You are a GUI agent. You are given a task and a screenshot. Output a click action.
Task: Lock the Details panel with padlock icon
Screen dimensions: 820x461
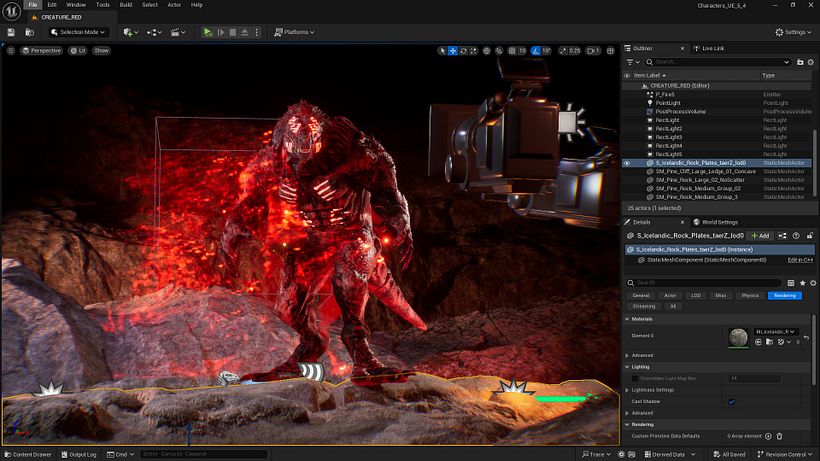pyautogui.click(x=810, y=236)
